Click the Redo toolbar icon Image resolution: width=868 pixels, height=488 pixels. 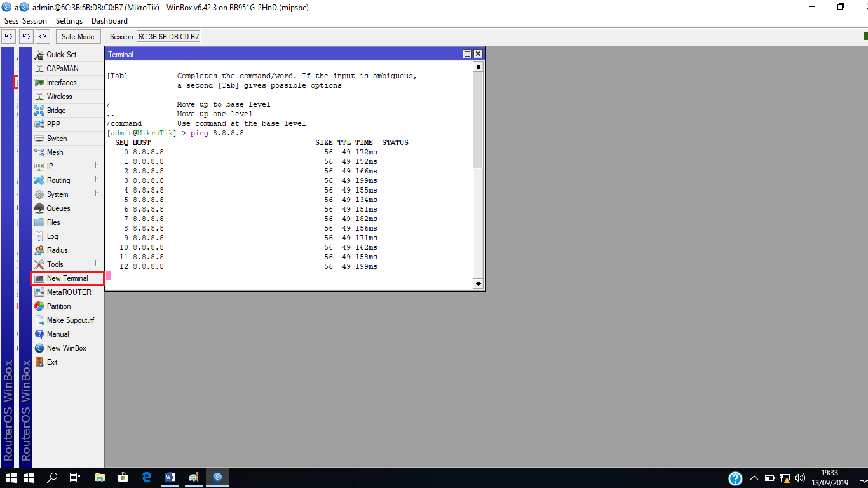click(43, 36)
